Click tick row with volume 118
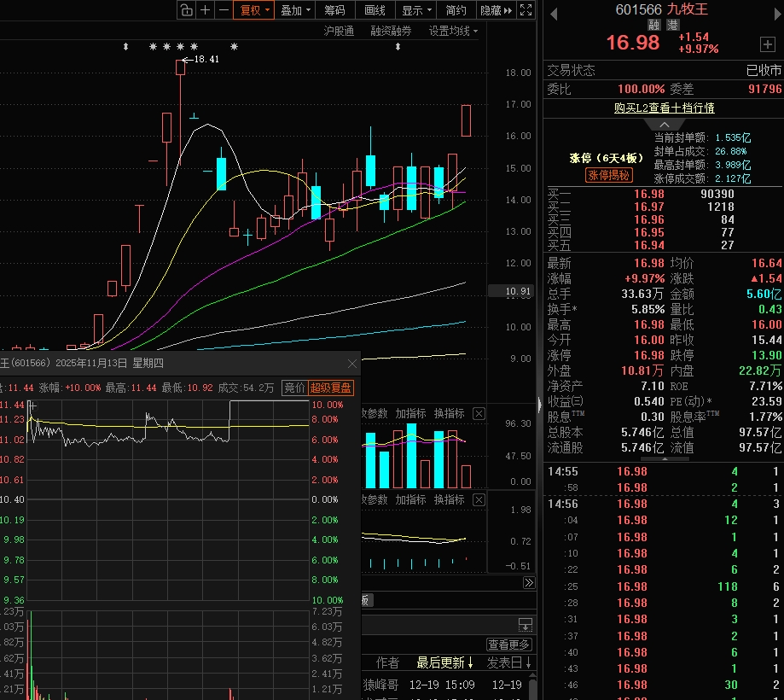 tap(664, 586)
